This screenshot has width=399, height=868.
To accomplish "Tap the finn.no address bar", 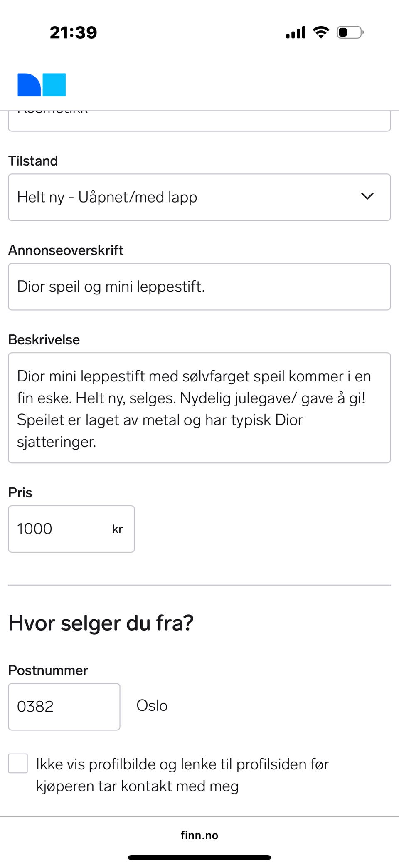I will click(199, 835).
